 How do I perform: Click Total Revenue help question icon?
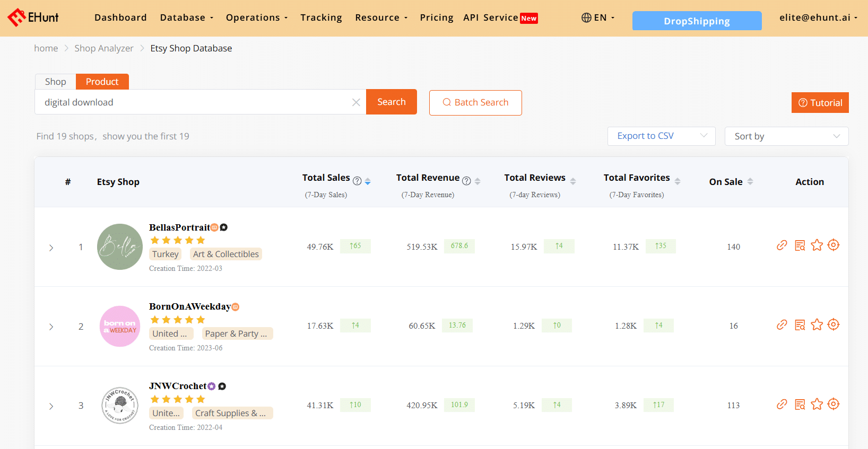pos(466,181)
